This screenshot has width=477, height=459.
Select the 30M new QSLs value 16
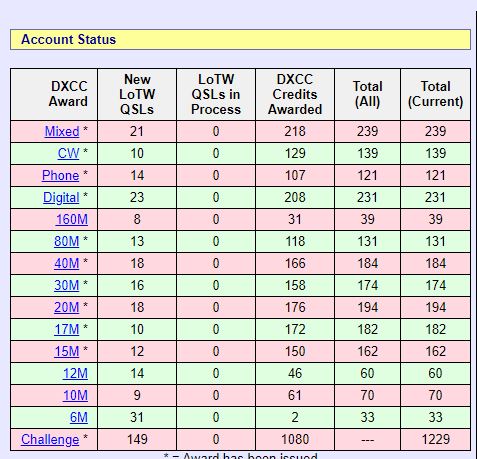pos(137,285)
